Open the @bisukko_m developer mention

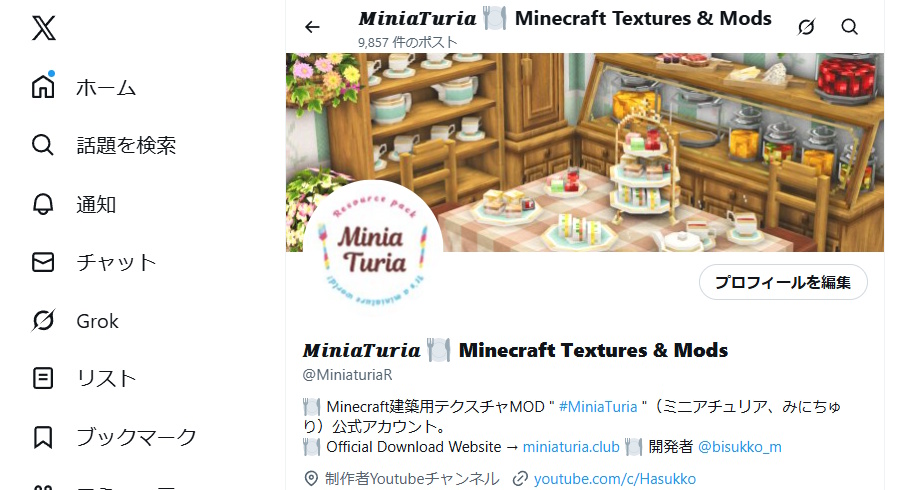point(739,447)
